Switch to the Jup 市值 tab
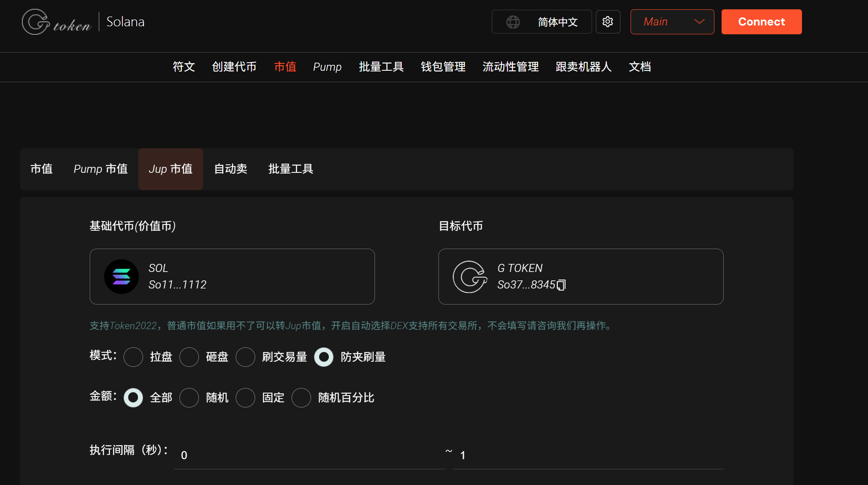 pyautogui.click(x=171, y=169)
